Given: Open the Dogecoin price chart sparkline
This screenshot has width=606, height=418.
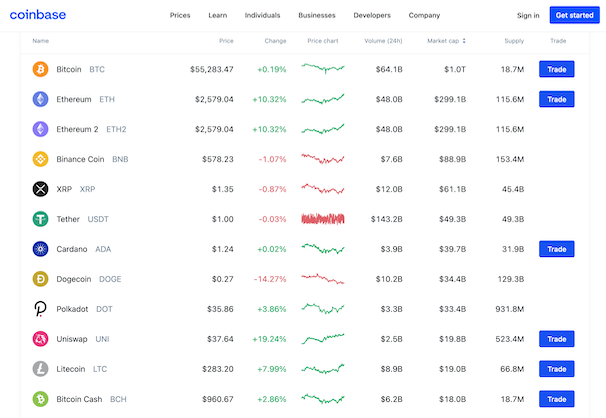Looking at the screenshot, I should pyautogui.click(x=323, y=279).
